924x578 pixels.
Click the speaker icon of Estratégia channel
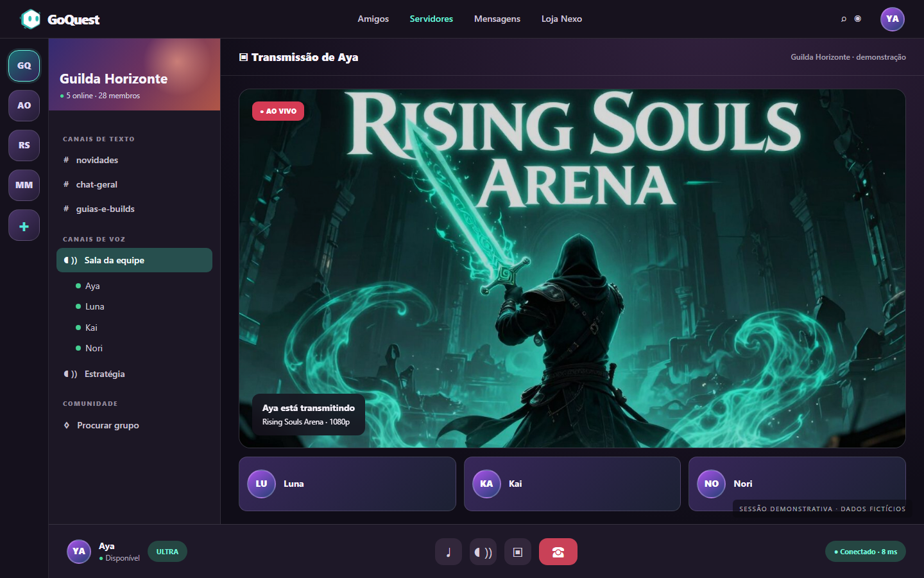pyautogui.click(x=71, y=374)
